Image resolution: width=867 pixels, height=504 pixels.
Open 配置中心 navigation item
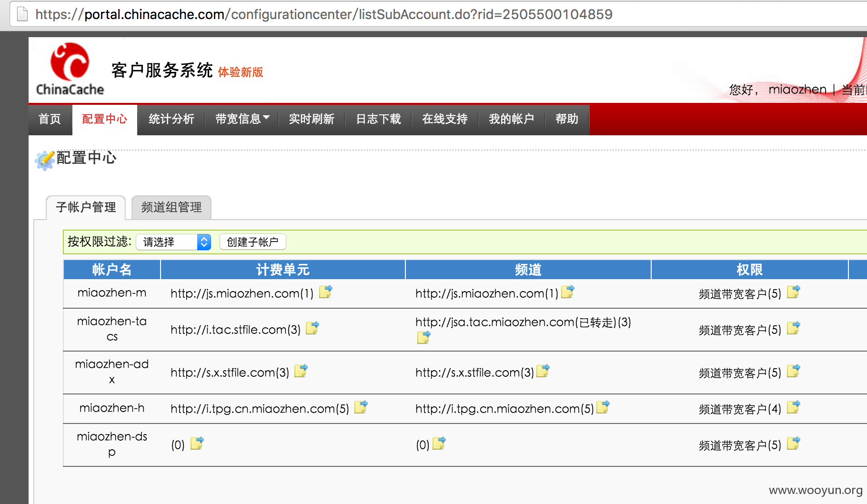tap(105, 119)
